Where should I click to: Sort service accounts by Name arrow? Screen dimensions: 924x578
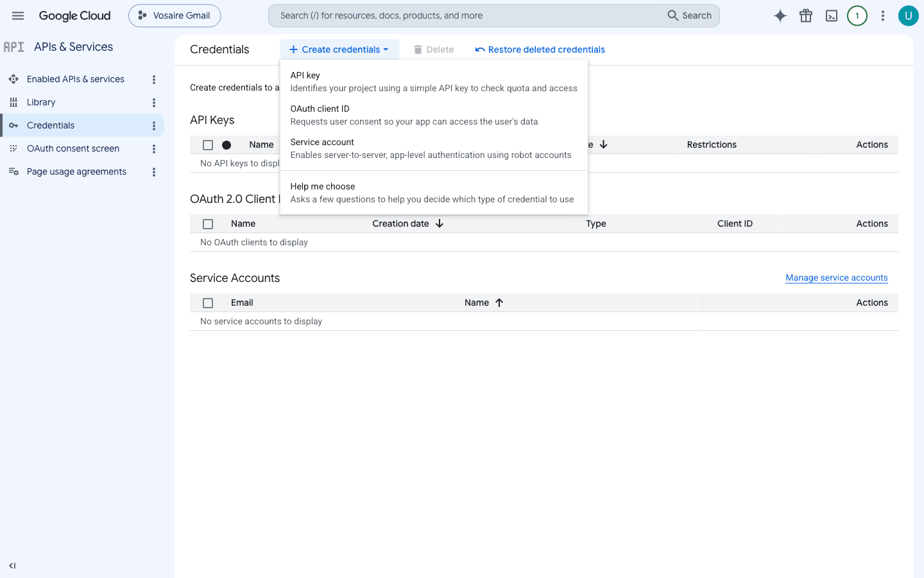click(499, 302)
